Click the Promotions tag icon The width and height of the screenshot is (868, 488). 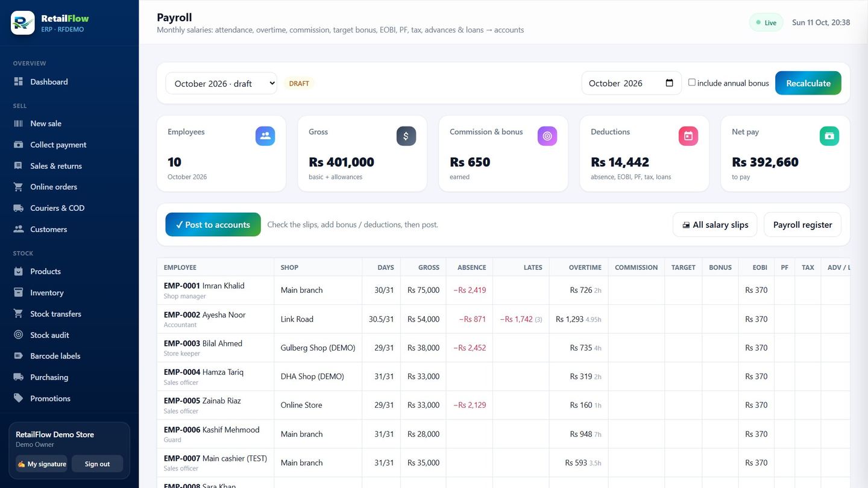[x=19, y=398]
